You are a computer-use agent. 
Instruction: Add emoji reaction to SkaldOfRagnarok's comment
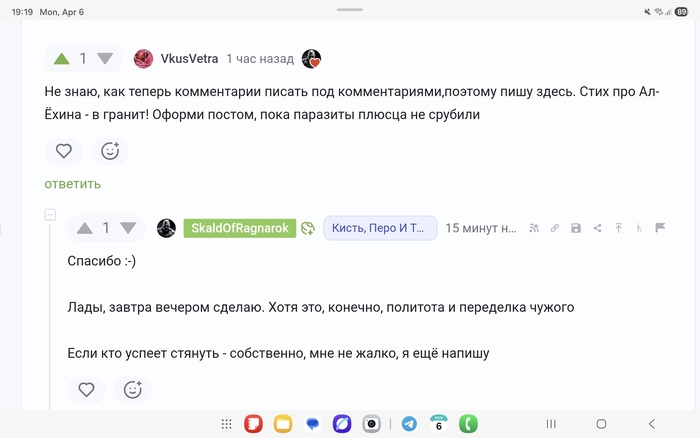coord(133,390)
